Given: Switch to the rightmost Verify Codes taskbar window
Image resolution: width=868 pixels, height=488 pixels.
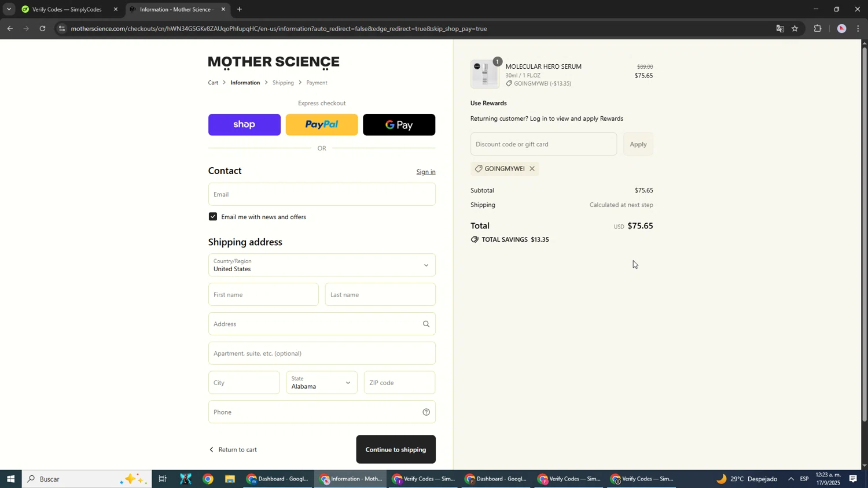Looking at the screenshot, I should [x=642, y=479].
